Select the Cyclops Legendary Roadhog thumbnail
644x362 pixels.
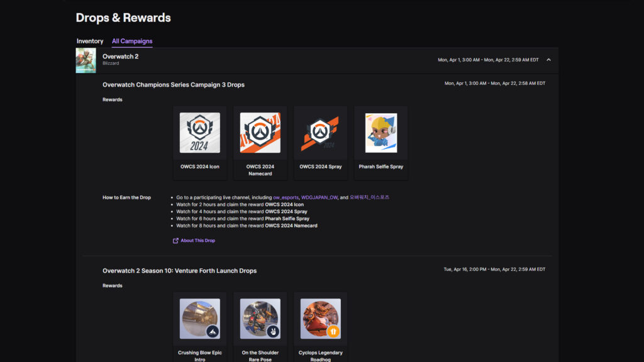[x=320, y=318]
